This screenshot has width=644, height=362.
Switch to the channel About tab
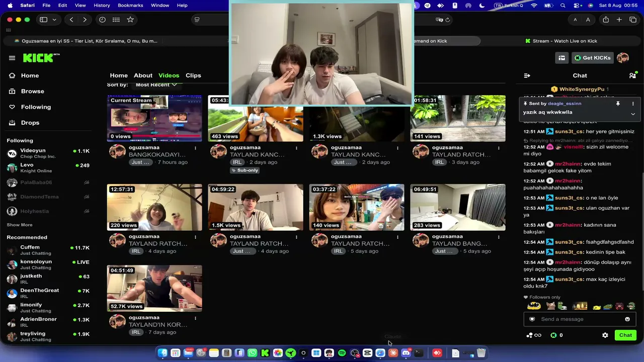pos(143,75)
